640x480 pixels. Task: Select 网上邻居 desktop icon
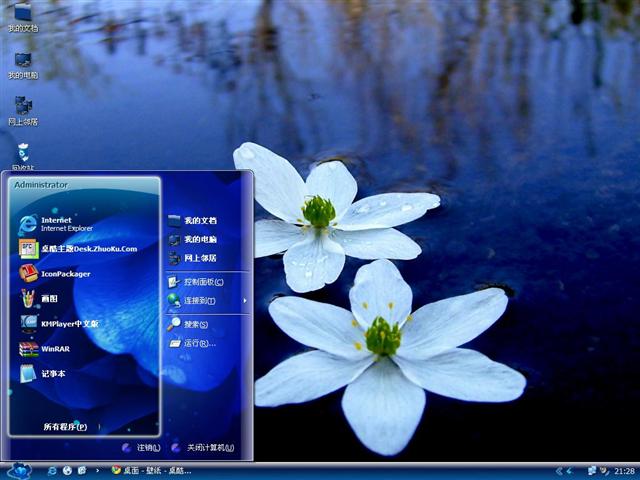click(22, 109)
